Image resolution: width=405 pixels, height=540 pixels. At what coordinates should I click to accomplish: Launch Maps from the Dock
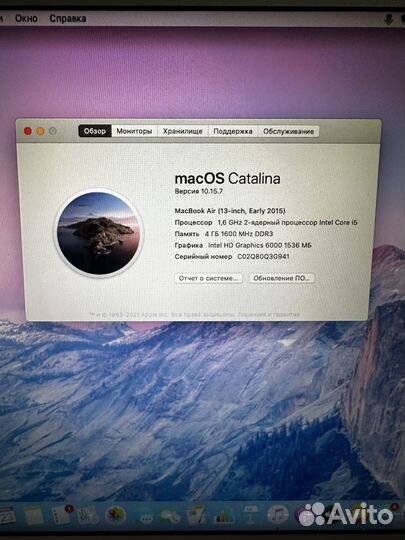[x=88, y=516]
